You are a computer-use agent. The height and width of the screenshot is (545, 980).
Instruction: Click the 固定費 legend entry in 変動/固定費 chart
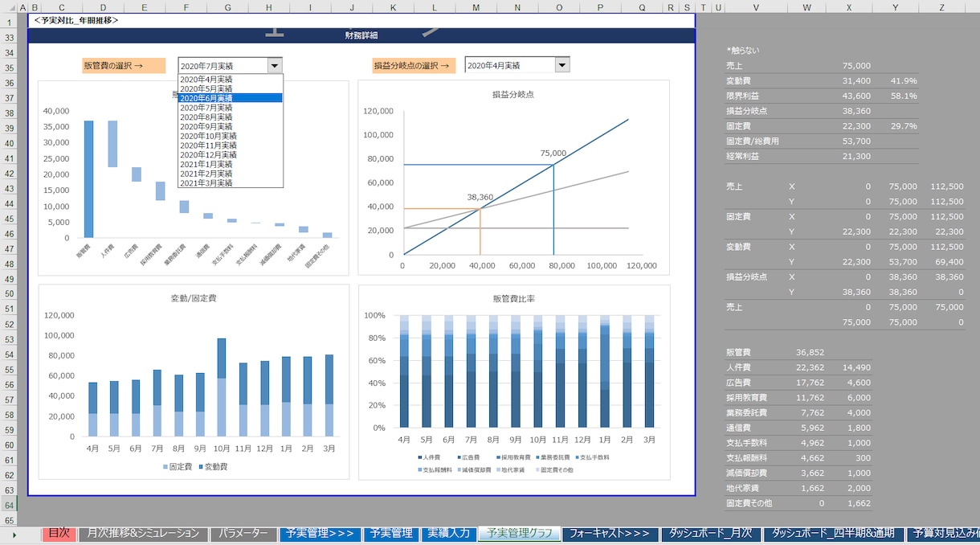pyautogui.click(x=177, y=467)
